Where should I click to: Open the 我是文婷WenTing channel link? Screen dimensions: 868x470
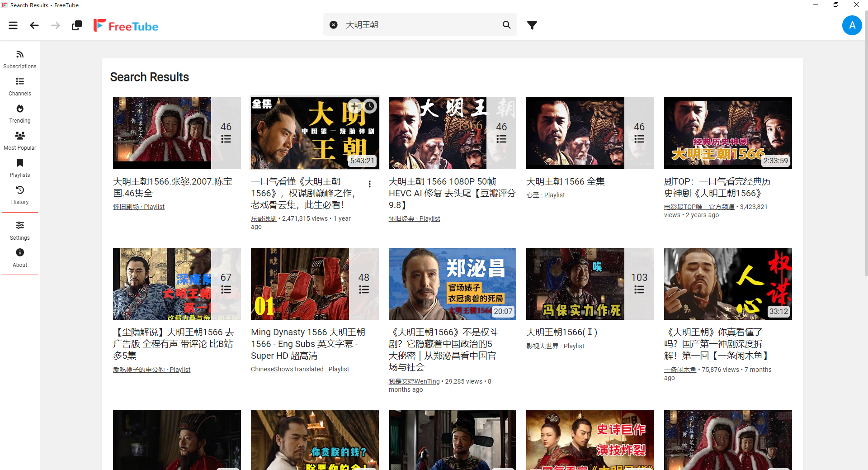(x=414, y=381)
